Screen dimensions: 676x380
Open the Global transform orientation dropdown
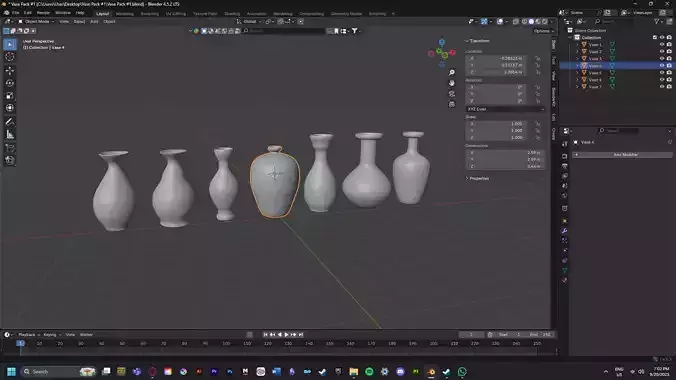(x=249, y=21)
